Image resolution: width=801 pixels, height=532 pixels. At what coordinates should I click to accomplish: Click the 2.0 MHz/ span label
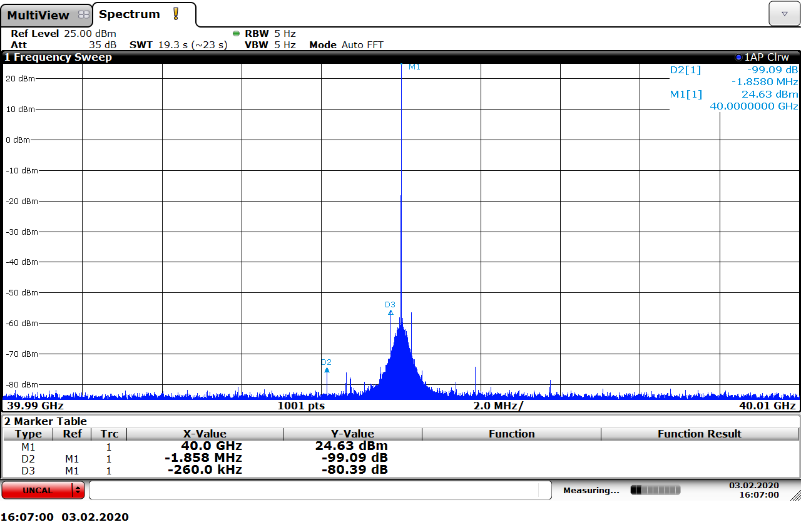pos(498,406)
